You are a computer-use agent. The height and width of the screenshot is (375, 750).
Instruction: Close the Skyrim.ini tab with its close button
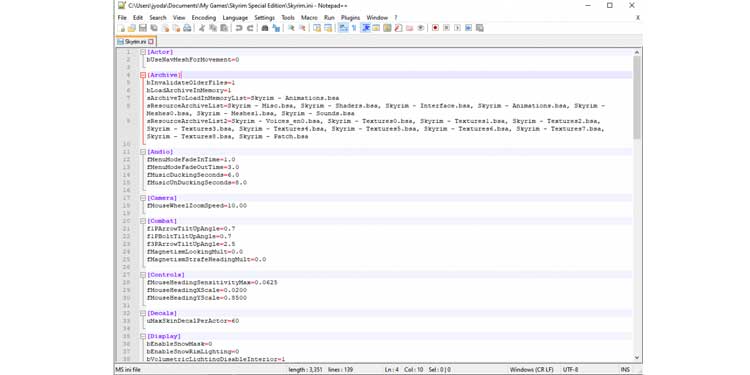(151, 42)
